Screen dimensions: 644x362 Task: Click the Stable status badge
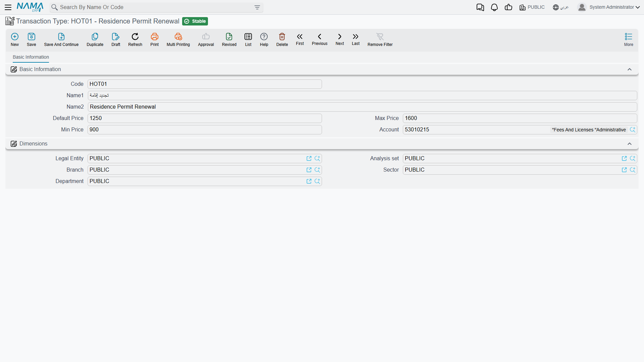195,21
